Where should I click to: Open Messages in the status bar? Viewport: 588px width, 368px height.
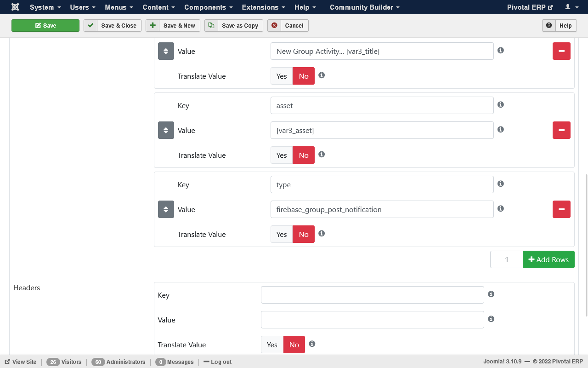click(x=175, y=362)
